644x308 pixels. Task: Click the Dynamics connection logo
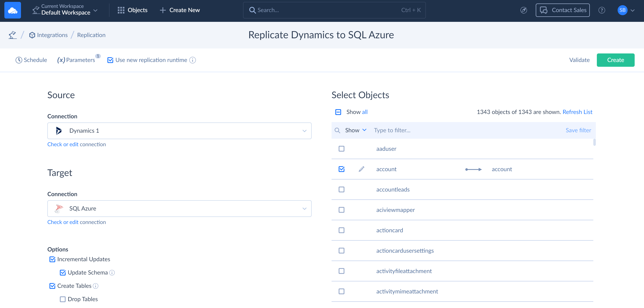[59, 131]
